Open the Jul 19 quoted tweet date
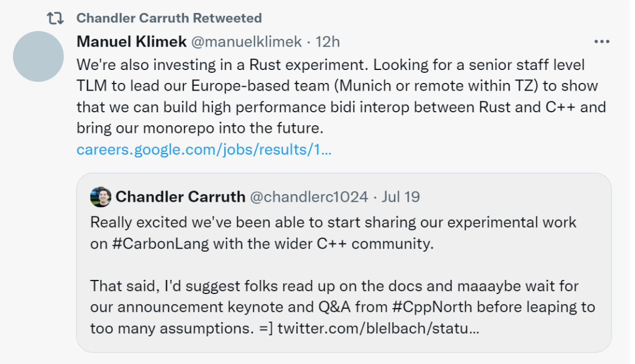 tap(400, 197)
